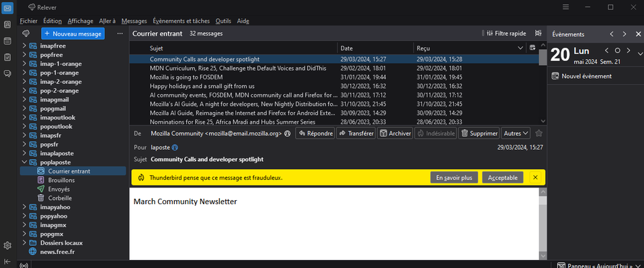Open the Aide menu
Screen dimensions: 644x268
[243, 21]
